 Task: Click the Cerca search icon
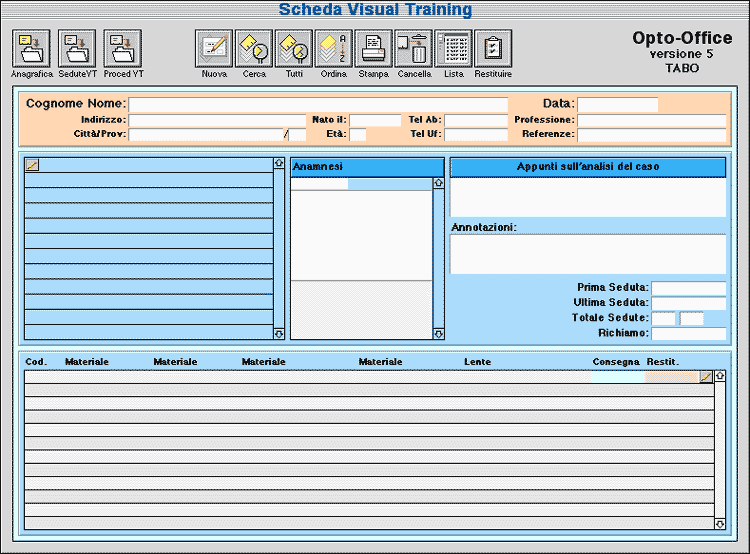[x=254, y=48]
